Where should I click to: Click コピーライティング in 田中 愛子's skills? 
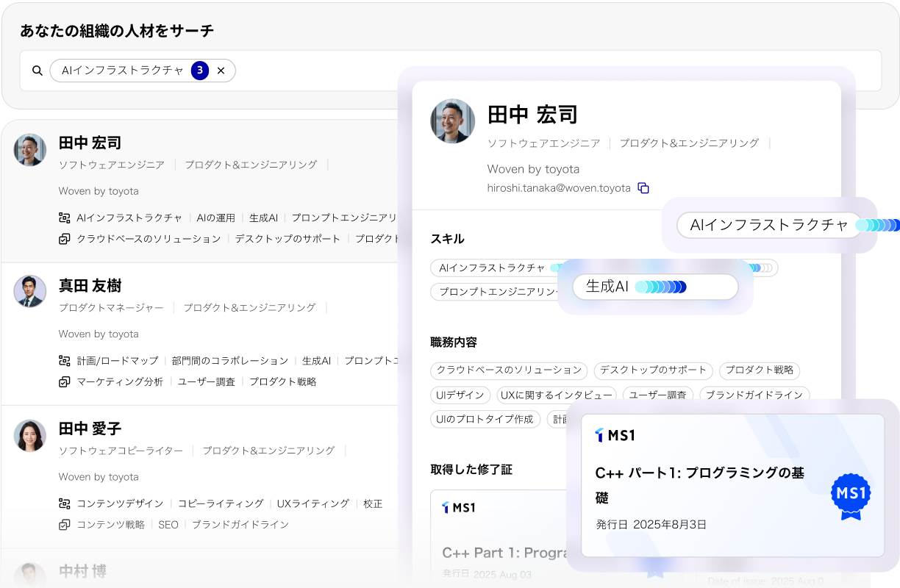coord(221,504)
